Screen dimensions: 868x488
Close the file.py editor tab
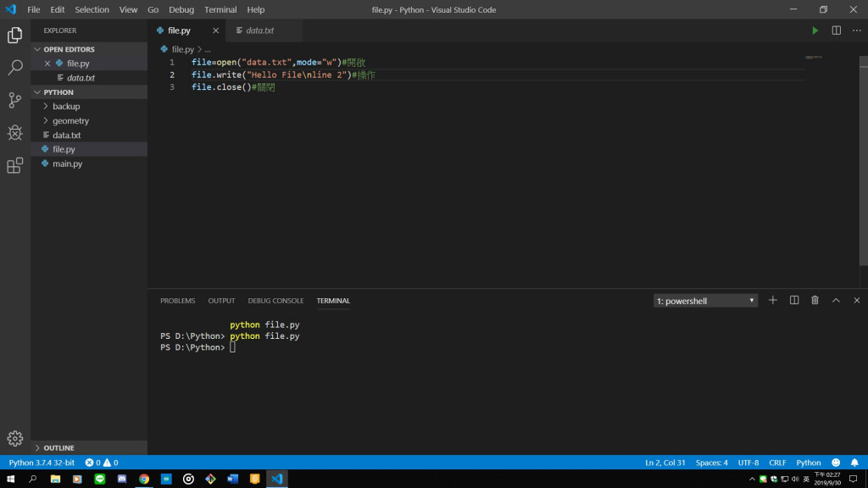216,30
